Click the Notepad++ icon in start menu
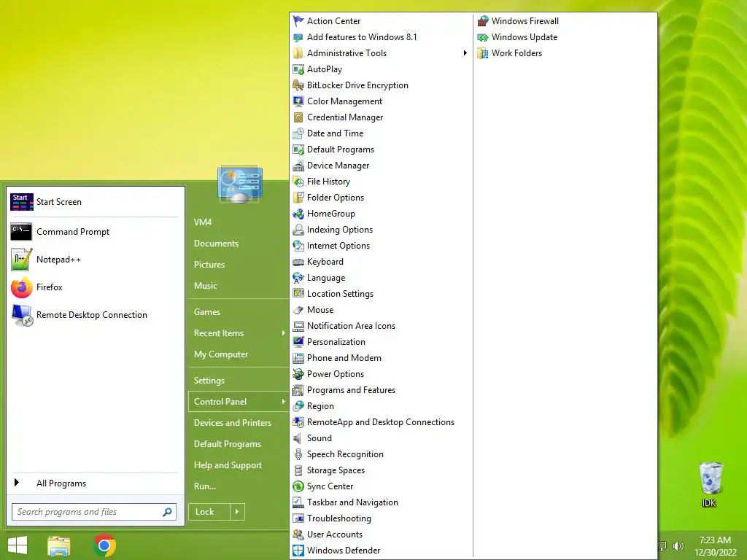This screenshot has width=747, height=560. (22, 260)
